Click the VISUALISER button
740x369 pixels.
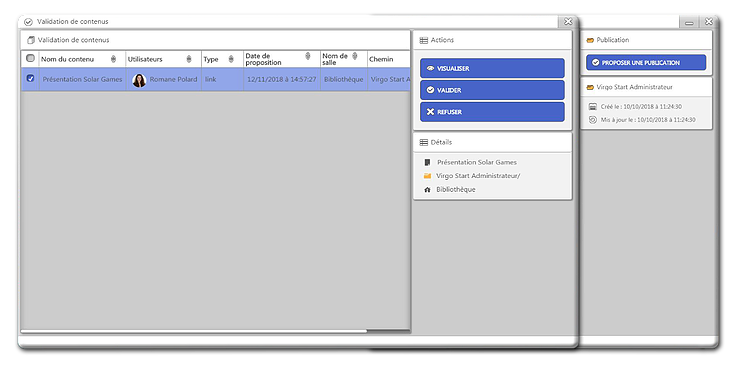click(x=492, y=68)
